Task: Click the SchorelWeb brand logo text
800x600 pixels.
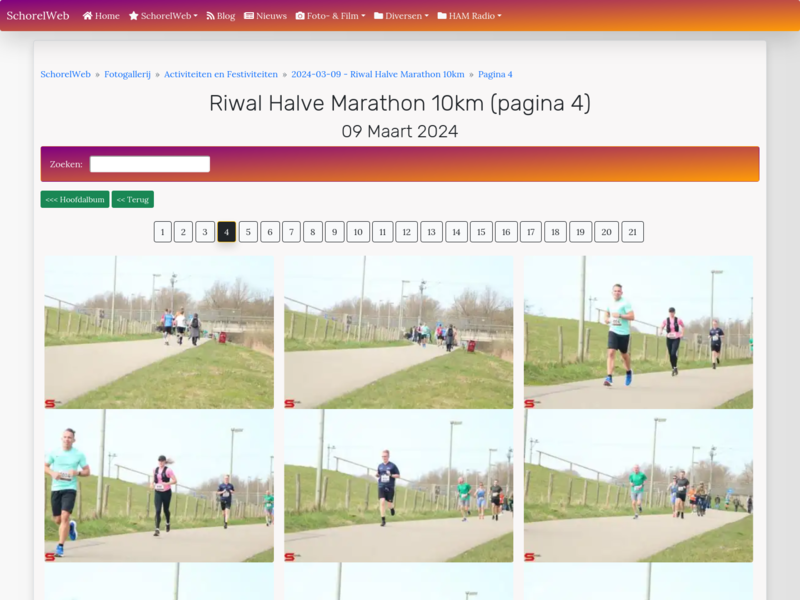Action: tap(38, 16)
